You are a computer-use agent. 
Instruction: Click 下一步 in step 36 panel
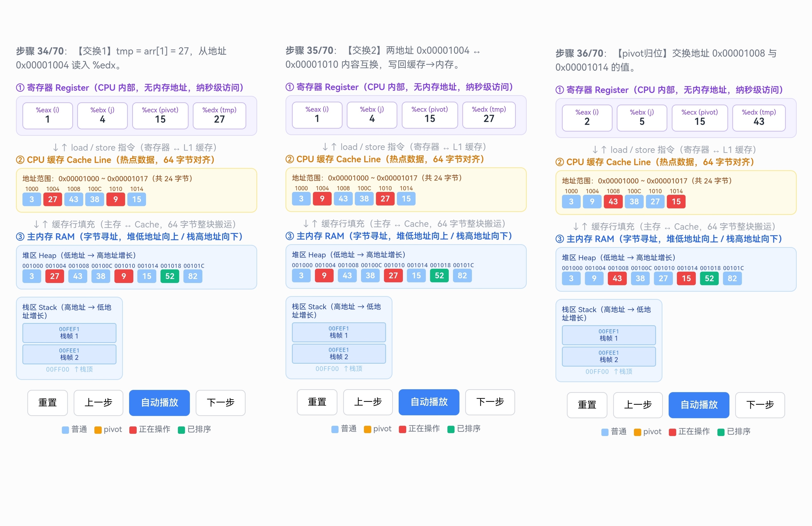(x=760, y=405)
